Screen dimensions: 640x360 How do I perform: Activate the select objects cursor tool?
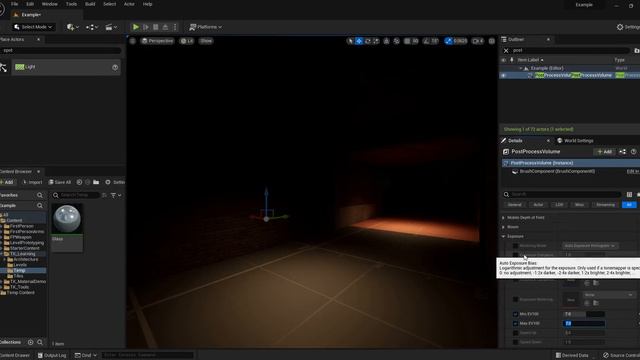coord(350,41)
